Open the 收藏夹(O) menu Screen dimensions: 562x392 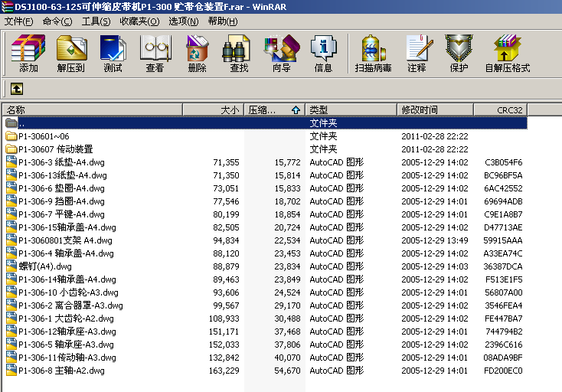(x=139, y=21)
